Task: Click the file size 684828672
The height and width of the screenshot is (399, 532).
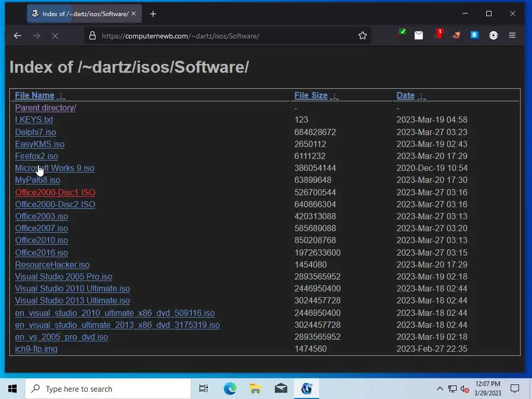Action: [315, 132]
